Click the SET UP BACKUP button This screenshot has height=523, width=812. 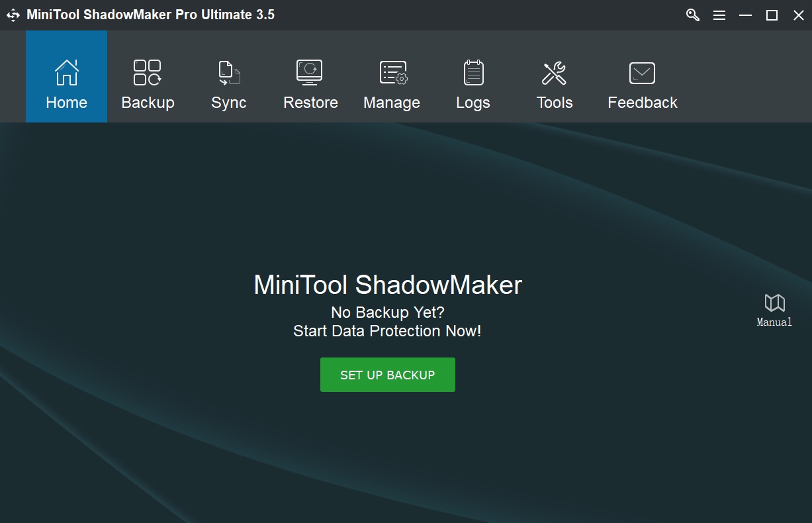click(x=388, y=375)
